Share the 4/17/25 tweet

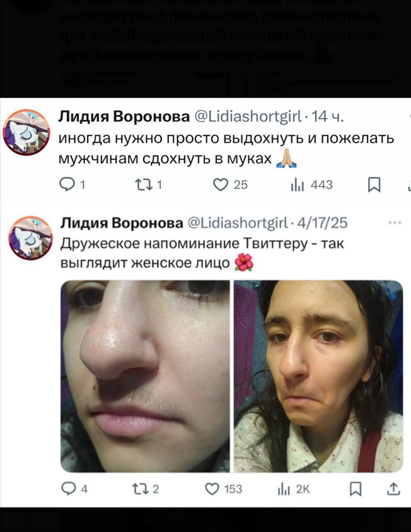pyautogui.click(x=393, y=489)
